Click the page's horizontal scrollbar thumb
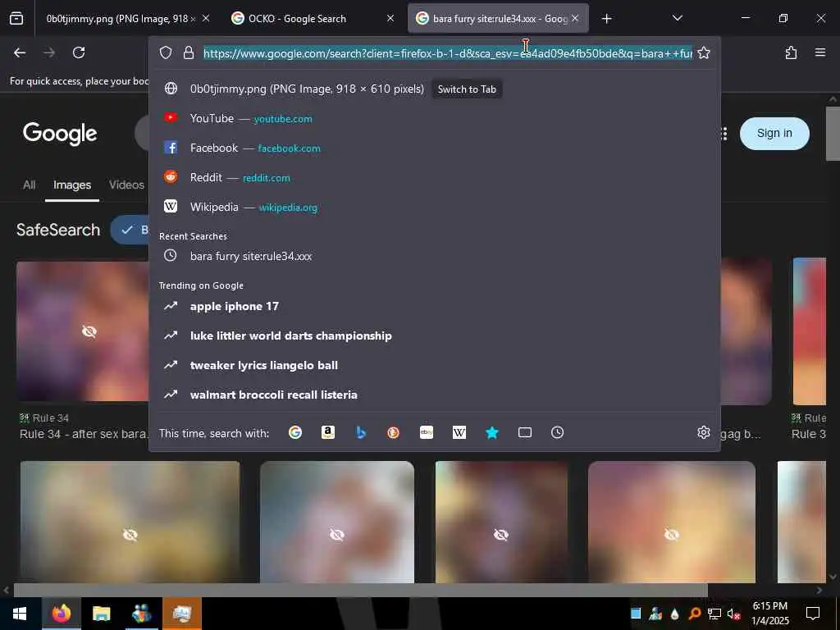840x630 pixels. tap(361, 591)
